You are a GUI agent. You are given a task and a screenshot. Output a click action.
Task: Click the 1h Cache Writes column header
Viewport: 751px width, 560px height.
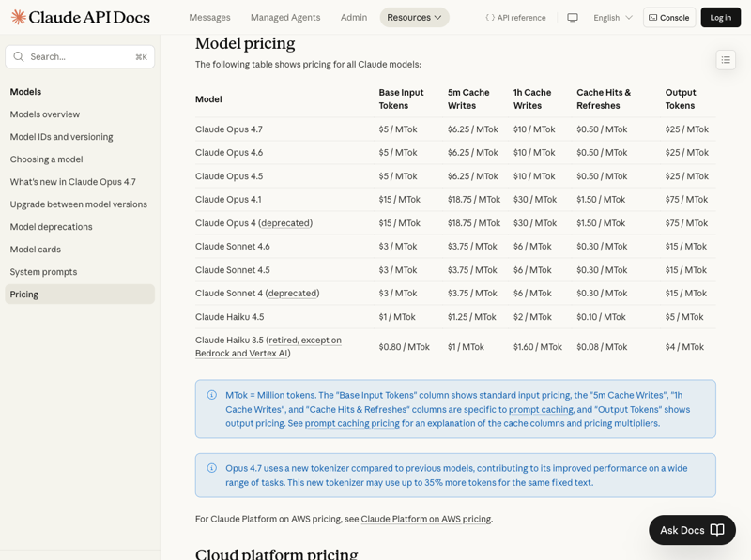pyautogui.click(x=532, y=99)
